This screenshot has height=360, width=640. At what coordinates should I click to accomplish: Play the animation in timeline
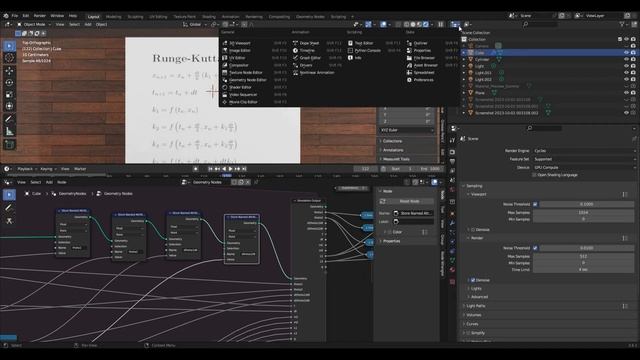[x=231, y=169]
